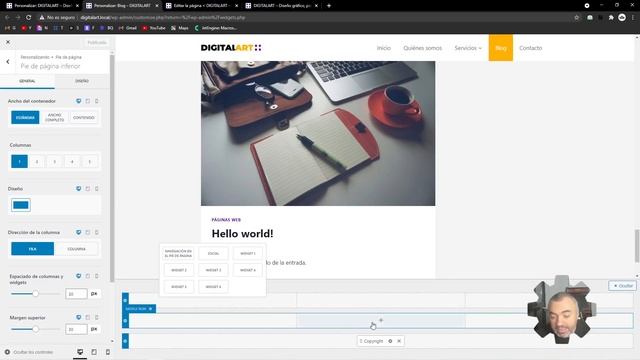640x360 pixels.
Task: Focus the Espaciado de columnas value field
Action: pyautogui.click(x=76, y=294)
